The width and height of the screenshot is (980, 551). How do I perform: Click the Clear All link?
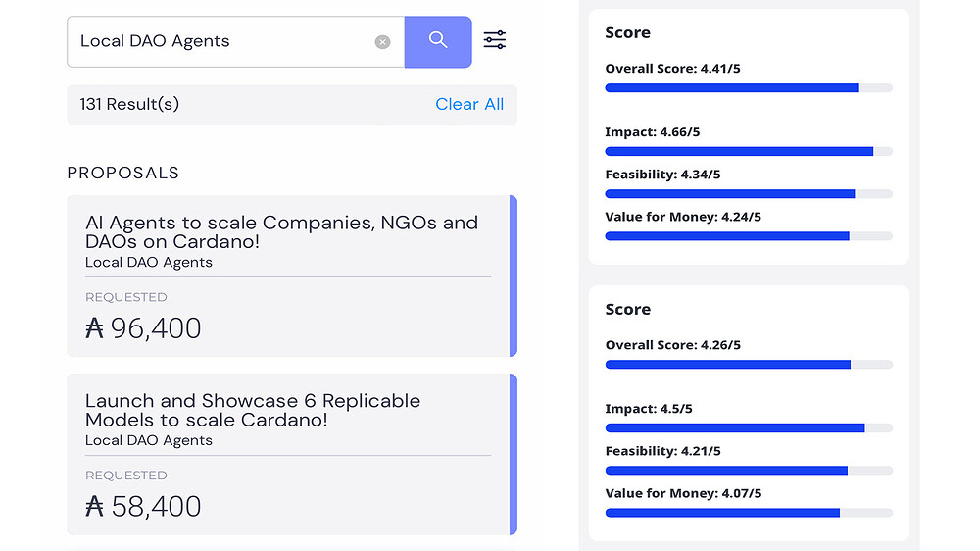(469, 104)
